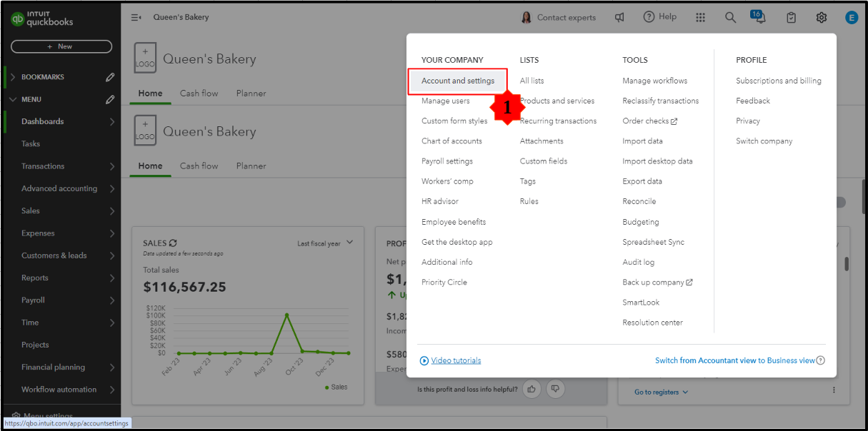The height and width of the screenshot is (431, 868).
Task: Select Account and settings
Action: [x=458, y=81]
